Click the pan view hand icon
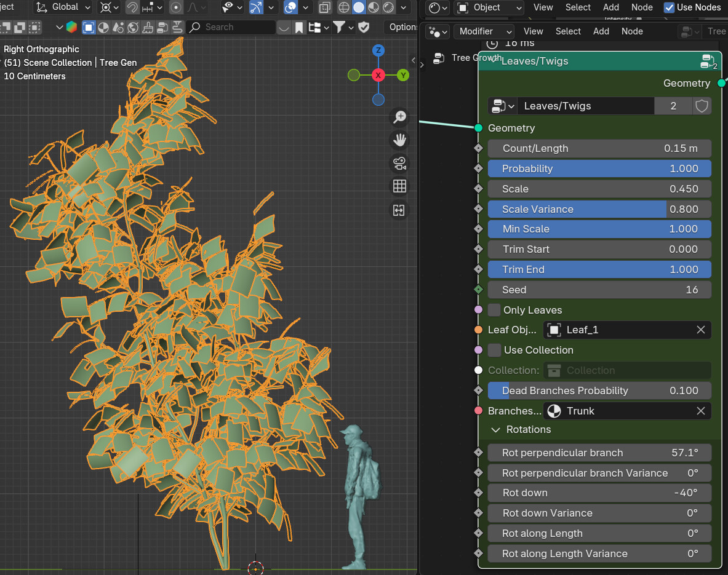Screen dimensions: 728x575 click(400, 140)
